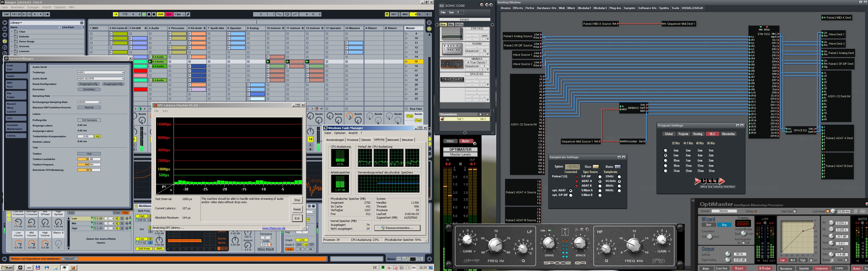Open the Treibertyp ASIO dropdown

(101, 72)
